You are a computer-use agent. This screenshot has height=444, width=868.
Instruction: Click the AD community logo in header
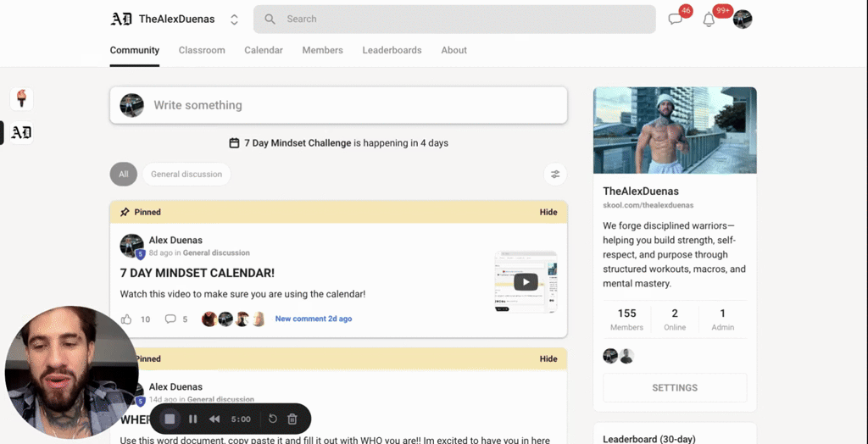pos(121,19)
